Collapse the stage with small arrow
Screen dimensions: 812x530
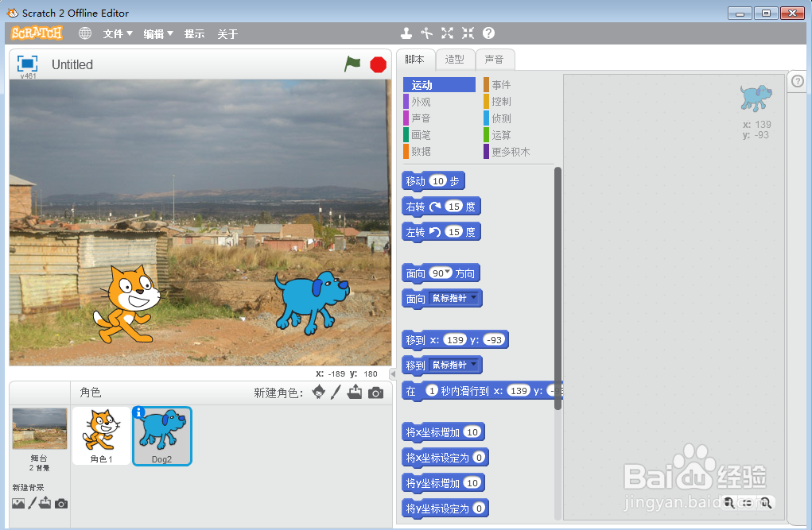pos(393,373)
